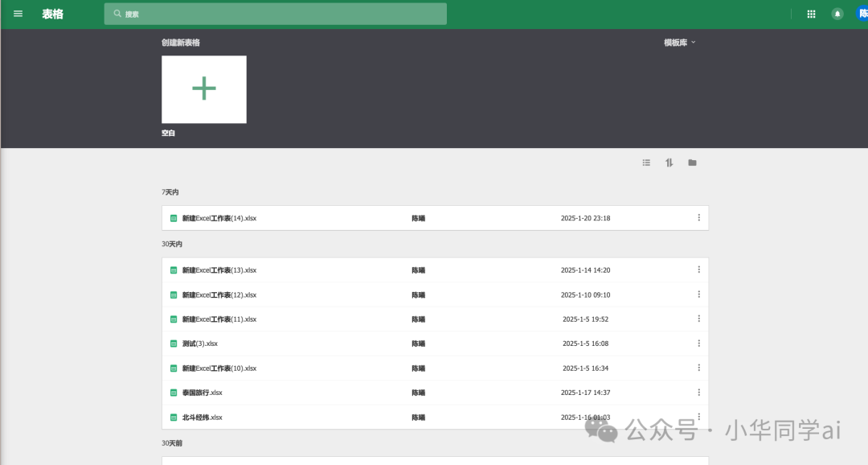
Task: Open the apps grid launcher
Action: coord(811,14)
